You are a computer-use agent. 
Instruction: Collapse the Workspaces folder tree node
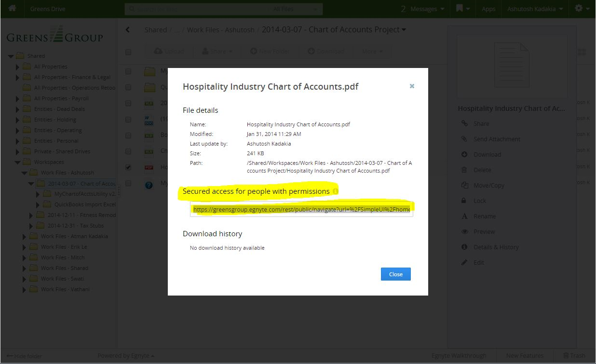pyautogui.click(x=18, y=162)
